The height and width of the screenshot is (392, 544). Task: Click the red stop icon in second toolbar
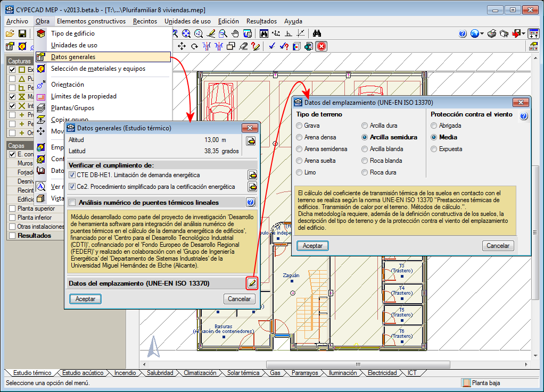click(x=322, y=46)
